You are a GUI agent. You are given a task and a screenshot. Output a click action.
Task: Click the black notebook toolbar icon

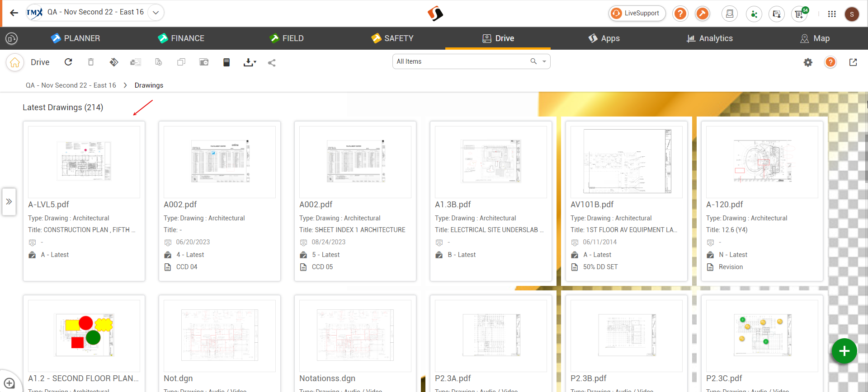[226, 62]
